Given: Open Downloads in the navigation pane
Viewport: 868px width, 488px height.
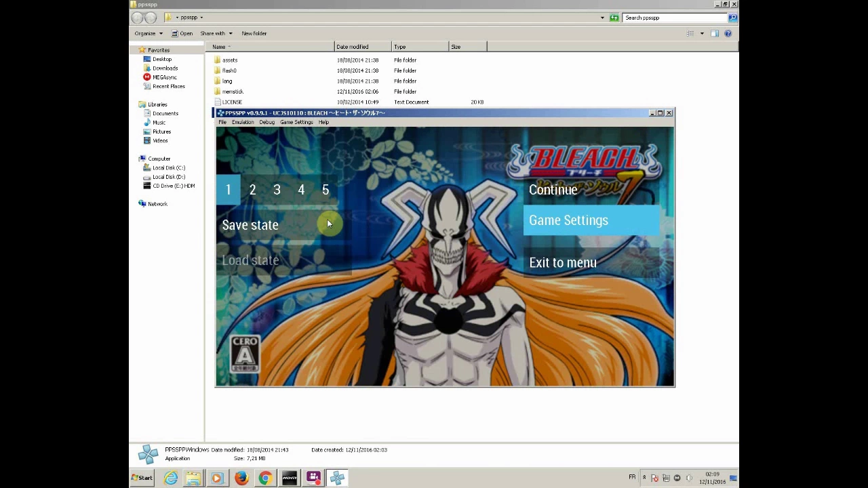Looking at the screenshot, I should pos(165,68).
